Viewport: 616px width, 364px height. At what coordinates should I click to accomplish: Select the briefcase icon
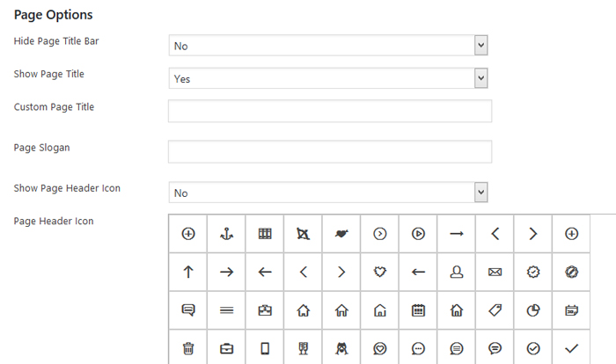pyautogui.click(x=226, y=348)
